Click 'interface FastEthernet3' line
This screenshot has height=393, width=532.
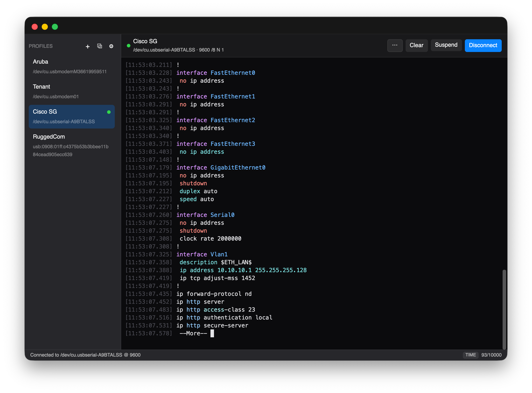pos(216,144)
